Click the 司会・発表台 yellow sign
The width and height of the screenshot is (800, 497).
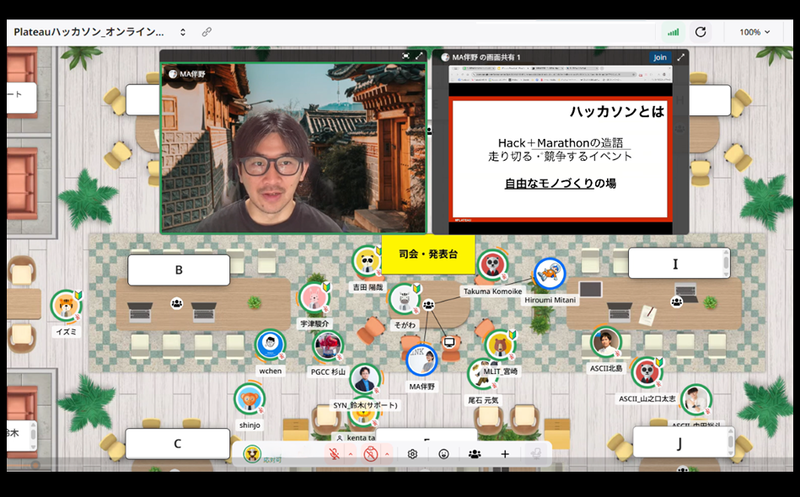(428, 254)
